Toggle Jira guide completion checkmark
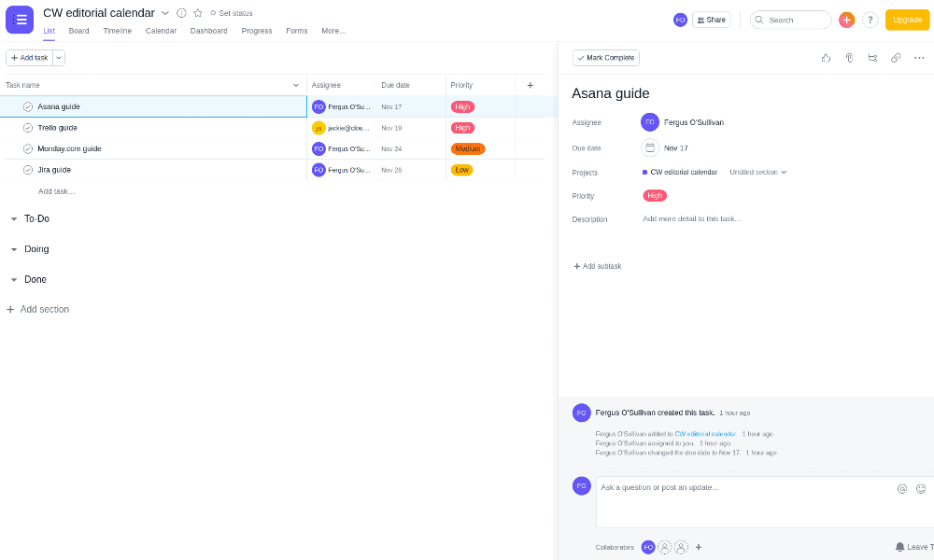Image resolution: width=934 pixels, height=560 pixels. pyautogui.click(x=28, y=170)
